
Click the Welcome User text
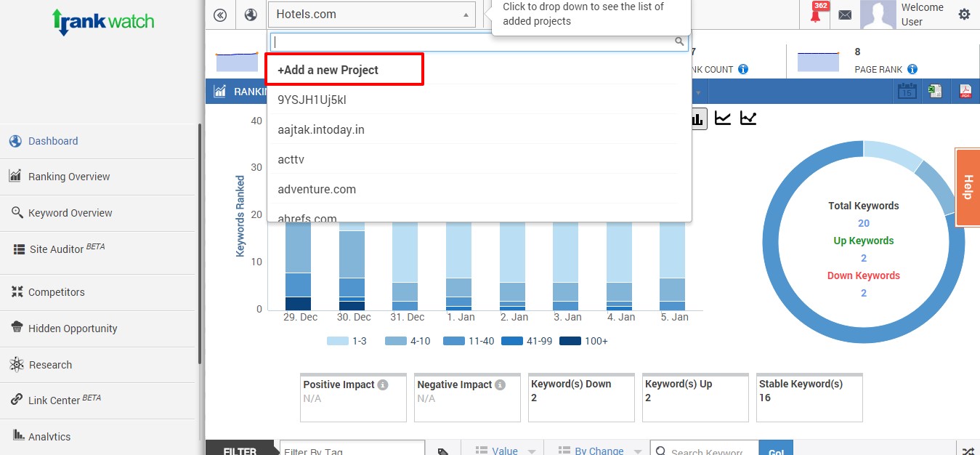coord(923,15)
